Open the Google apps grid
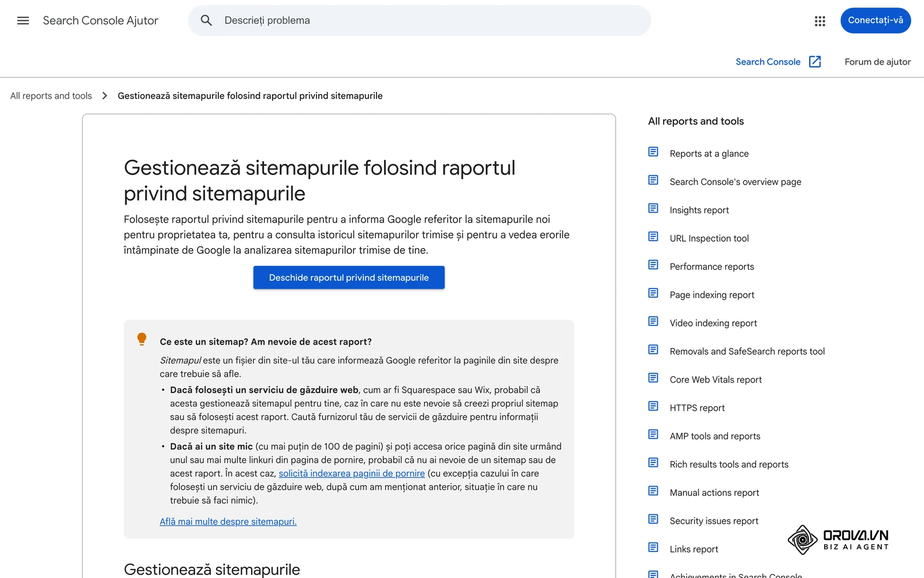Image resolution: width=924 pixels, height=578 pixels. point(820,21)
